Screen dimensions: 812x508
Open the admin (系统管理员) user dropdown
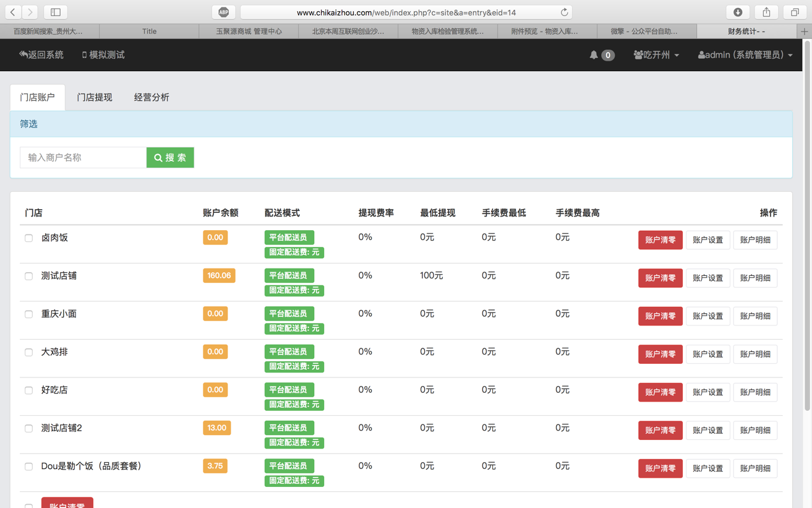(745, 55)
